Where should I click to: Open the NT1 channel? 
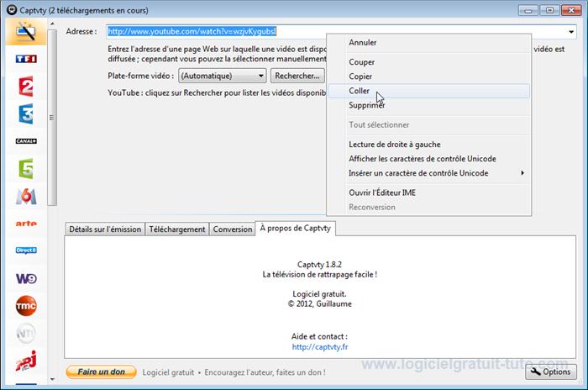click(26, 333)
